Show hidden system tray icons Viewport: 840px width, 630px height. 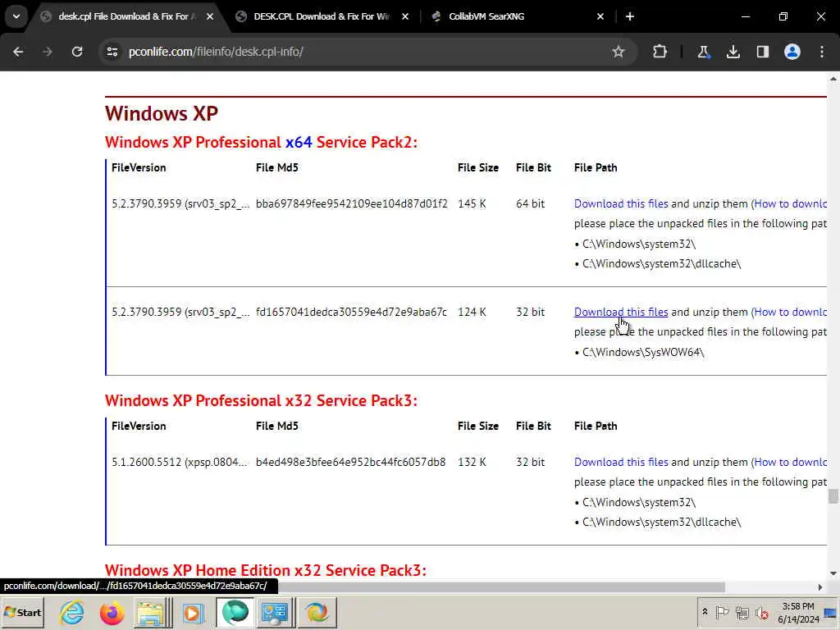(x=705, y=612)
